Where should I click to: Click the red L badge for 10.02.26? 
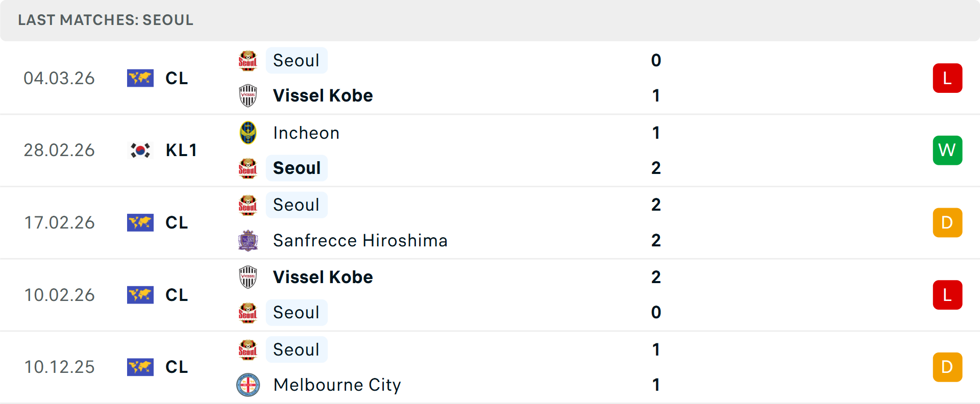[x=947, y=295]
